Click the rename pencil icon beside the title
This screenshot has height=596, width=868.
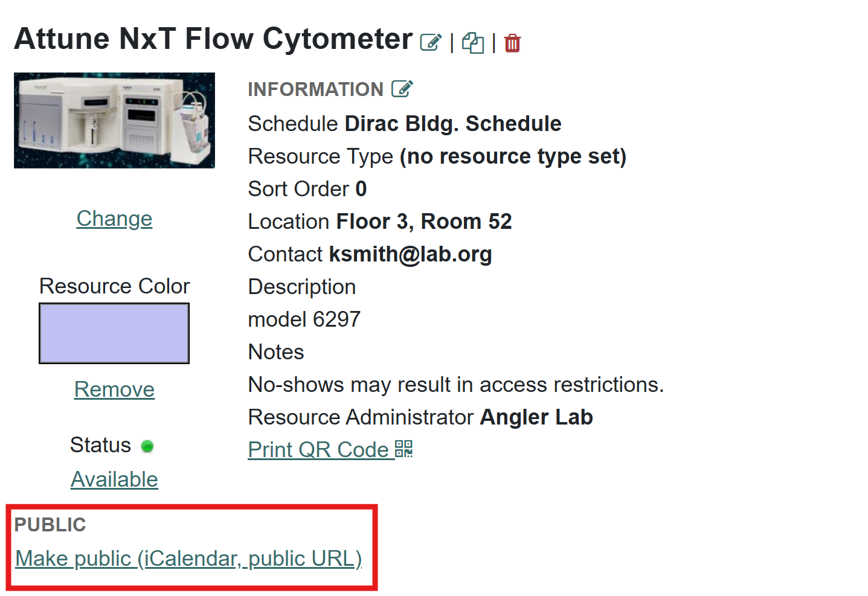(x=431, y=42)
